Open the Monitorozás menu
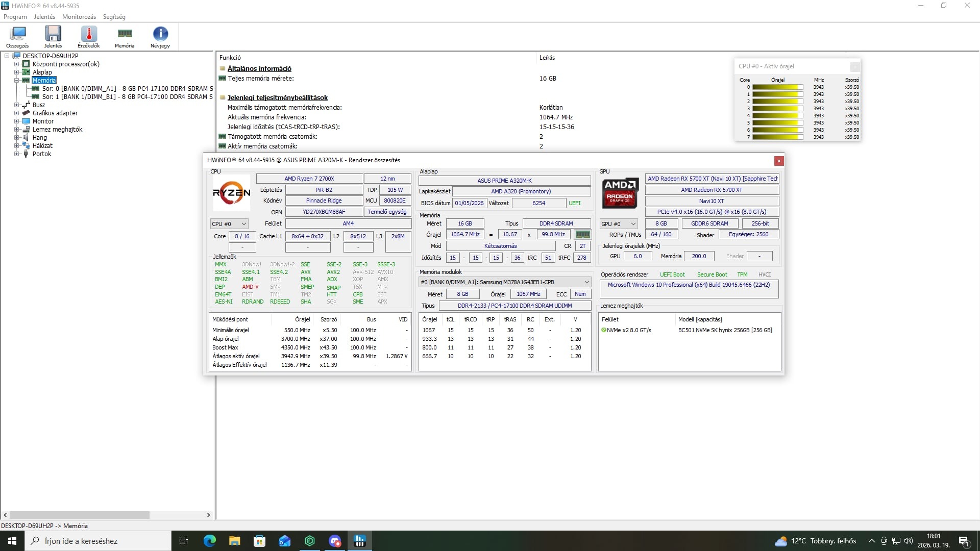 tap(79, 17)
